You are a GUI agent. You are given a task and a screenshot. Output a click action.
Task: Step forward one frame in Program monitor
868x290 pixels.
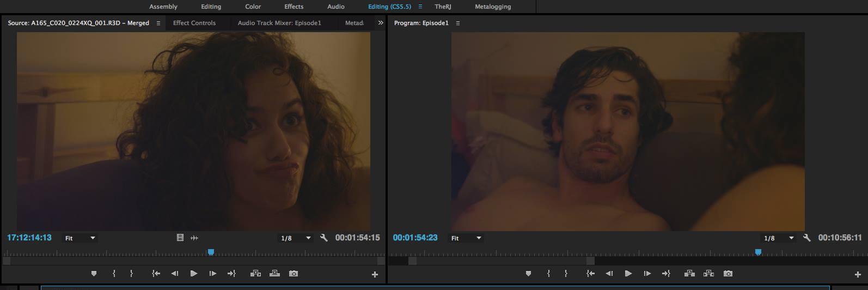pos(647,274)
